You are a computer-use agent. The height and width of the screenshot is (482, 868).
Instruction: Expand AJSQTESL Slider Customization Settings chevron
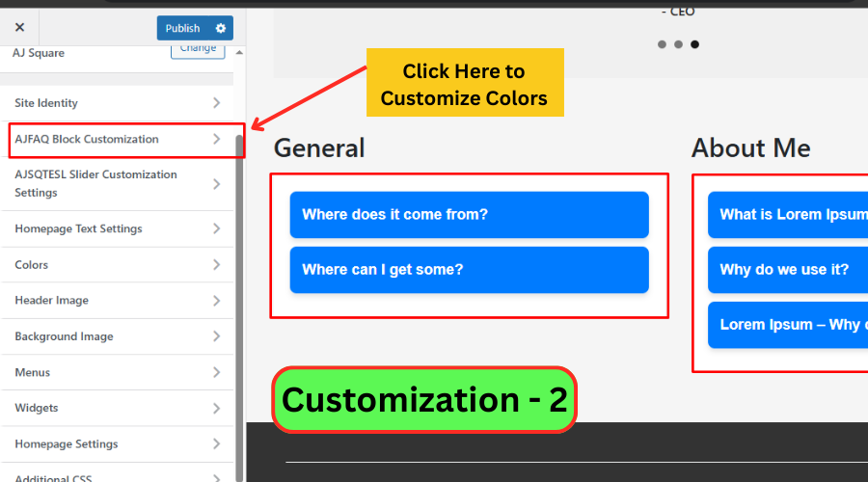click(216, 184)
